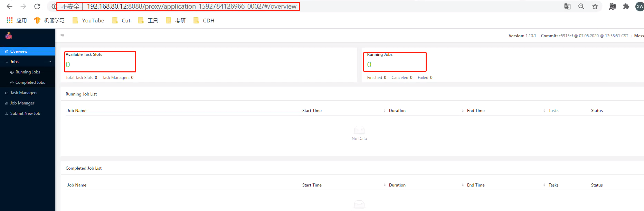Select Overview in the sidebar
This screenshot has width=644, height=211.
(x=28, y=51)
